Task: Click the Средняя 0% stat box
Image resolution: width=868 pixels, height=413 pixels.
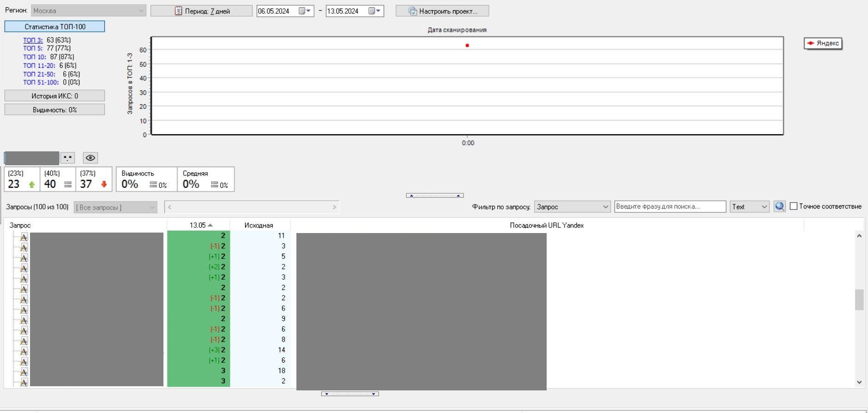Action: coord(206,179)
